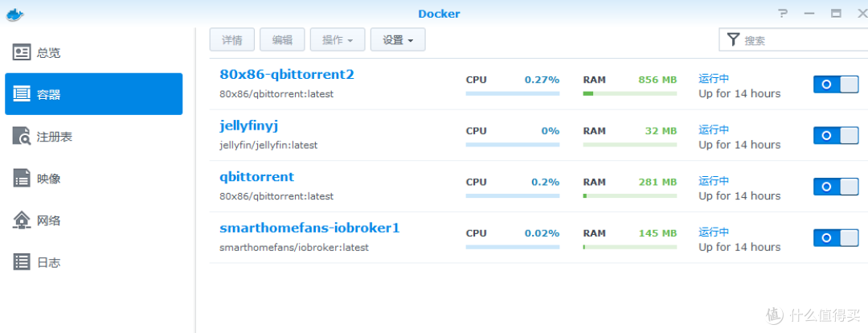868x333 pixels.
Task: Click jellyfinyj CPU usage bar
Action: click(513, 145)
